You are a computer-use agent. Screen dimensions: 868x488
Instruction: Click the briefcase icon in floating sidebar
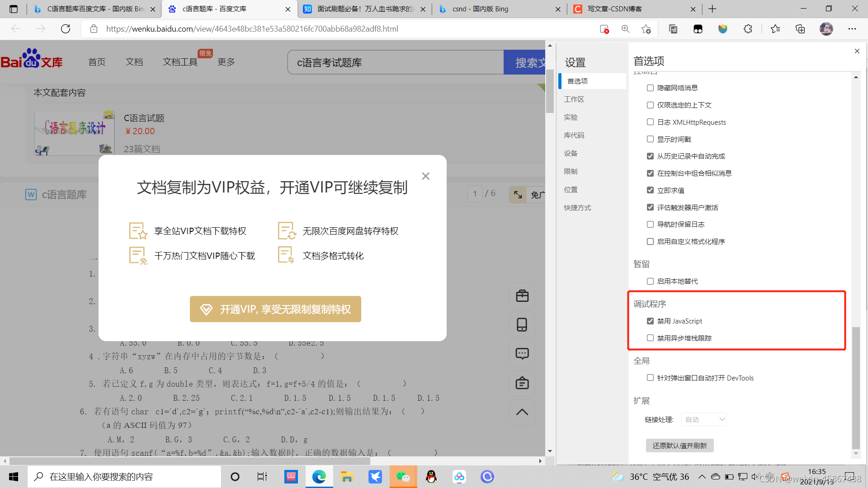[522, 296]
